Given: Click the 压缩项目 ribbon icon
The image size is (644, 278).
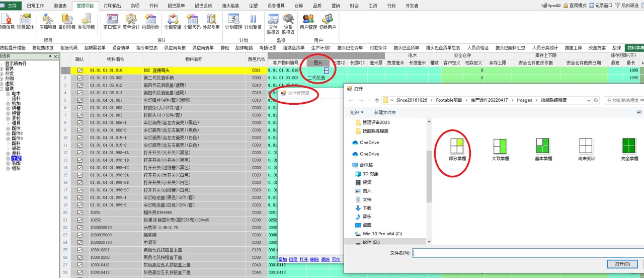Looking at the screenshot, I should (x=48, y=21).
